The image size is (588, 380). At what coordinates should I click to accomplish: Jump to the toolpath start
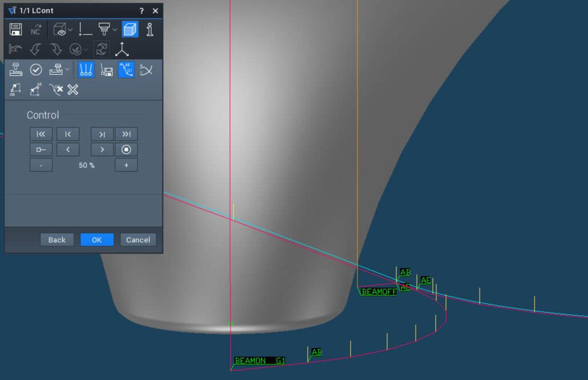[x=41, y=134]
